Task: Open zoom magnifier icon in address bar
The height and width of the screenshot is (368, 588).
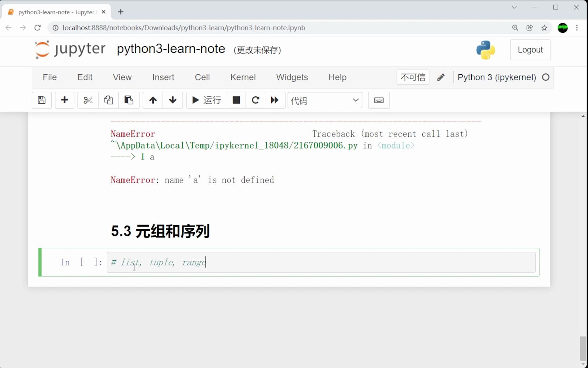Action: [515, 28]
